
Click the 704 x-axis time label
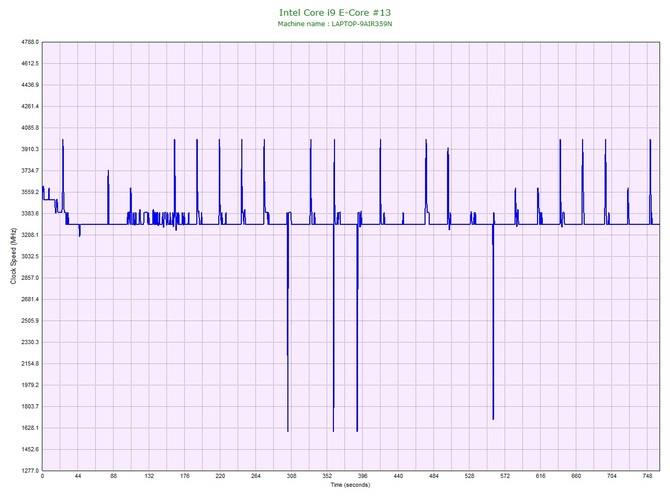611,476
